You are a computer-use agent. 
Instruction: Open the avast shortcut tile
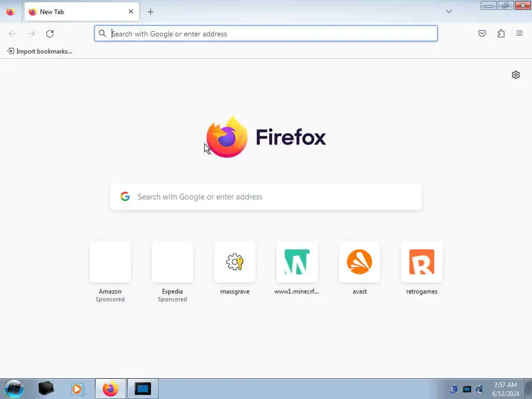[360, 262]
